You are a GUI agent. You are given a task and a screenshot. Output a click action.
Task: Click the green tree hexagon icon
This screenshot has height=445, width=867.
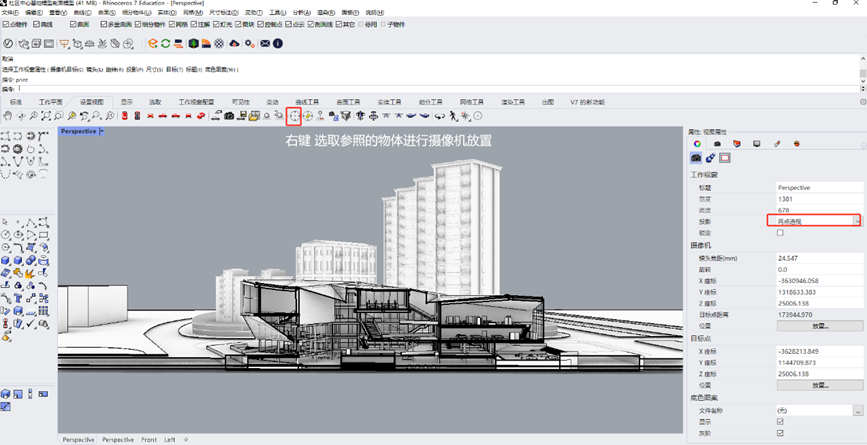click(194, 43)
